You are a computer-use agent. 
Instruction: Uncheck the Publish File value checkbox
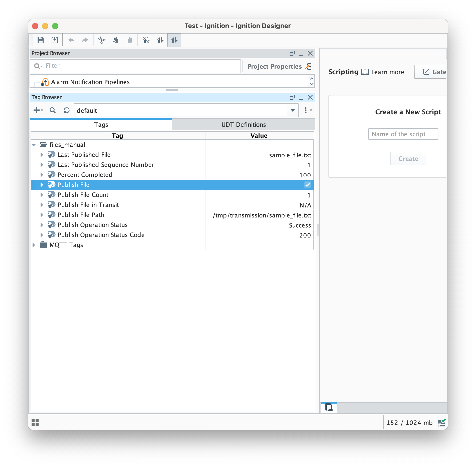[308, 185]
